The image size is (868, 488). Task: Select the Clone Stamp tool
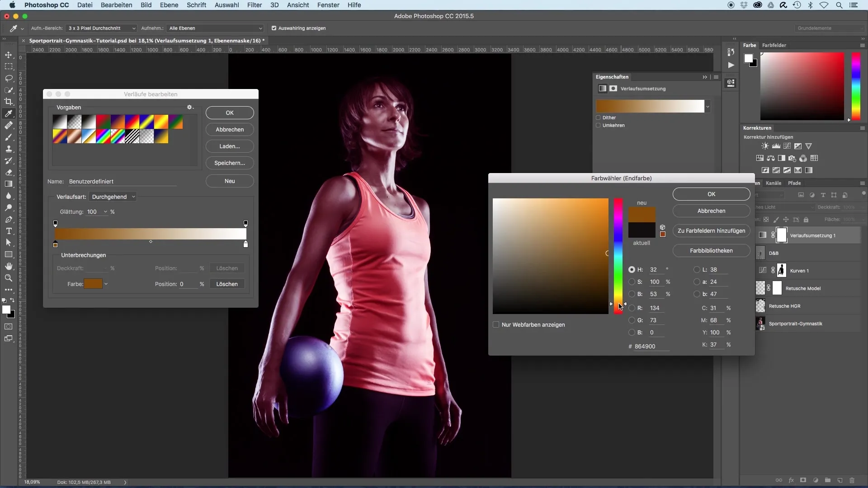pos(9,149)
